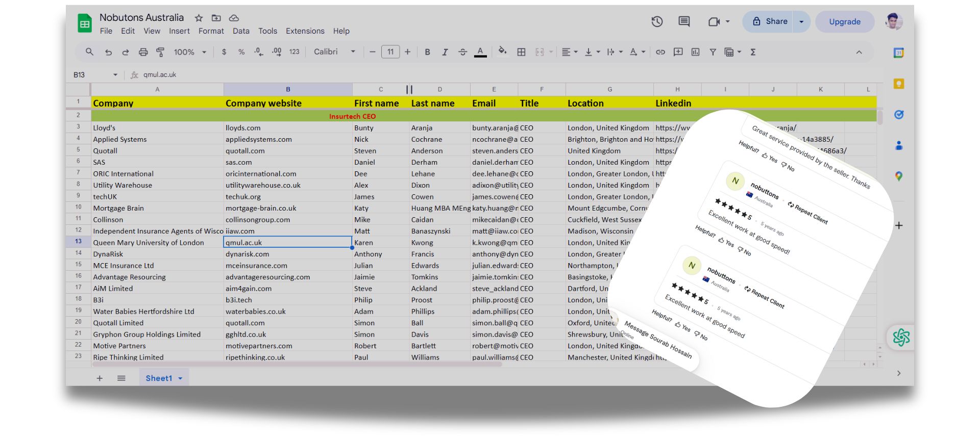This screenshot has height=440, width=980.
Task: Click the search menus magnifier icon
Action: click(89, 52)
